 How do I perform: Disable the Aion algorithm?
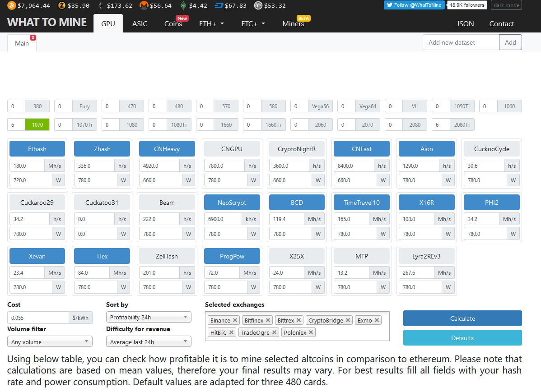(x=426, y=149)
